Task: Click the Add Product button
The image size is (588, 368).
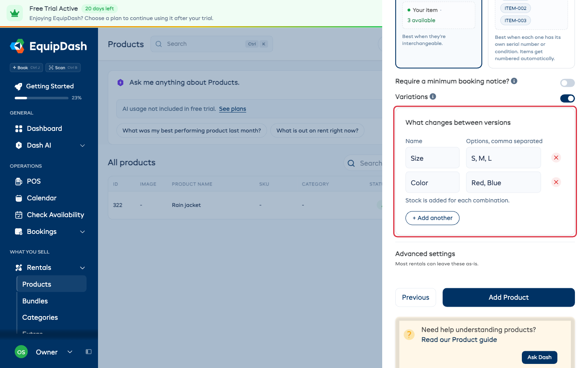Action: pyautogui.click(x=509, y=298)
